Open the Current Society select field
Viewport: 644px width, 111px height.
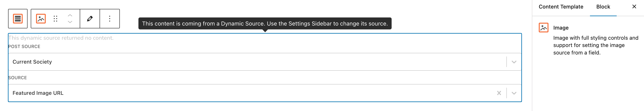pos(265,62)
